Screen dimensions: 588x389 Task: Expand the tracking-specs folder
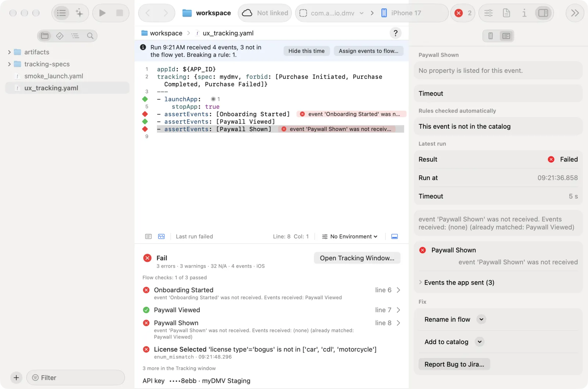coord(9,64)
